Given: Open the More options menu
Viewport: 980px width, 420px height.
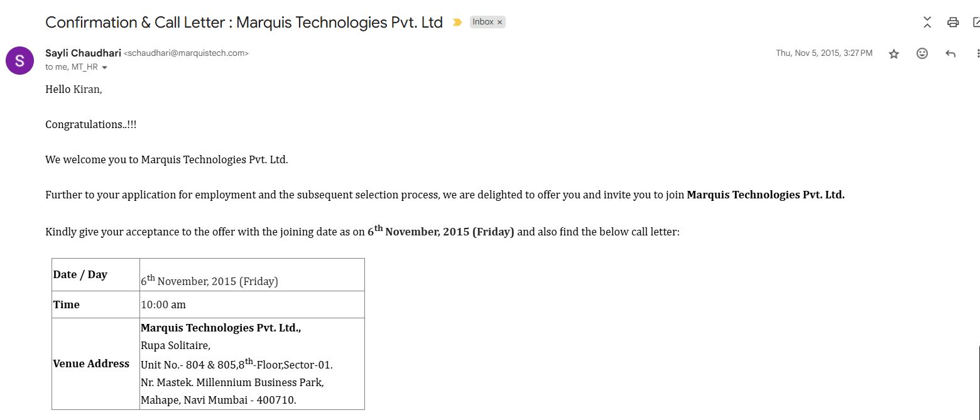Looking at the screenshot, I should click(x=977, y=54).
